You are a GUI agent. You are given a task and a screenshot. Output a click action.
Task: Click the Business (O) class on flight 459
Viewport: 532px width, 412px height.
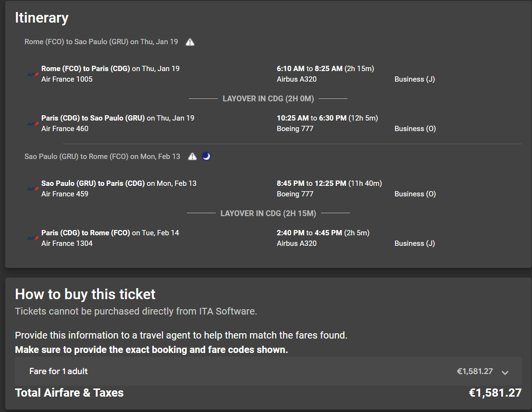(415, 194)
